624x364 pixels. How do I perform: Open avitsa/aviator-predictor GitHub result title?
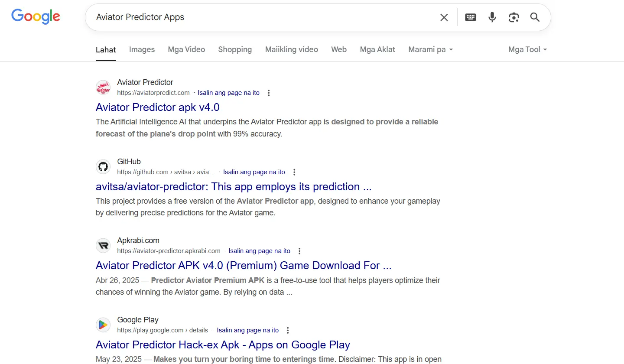234,186
